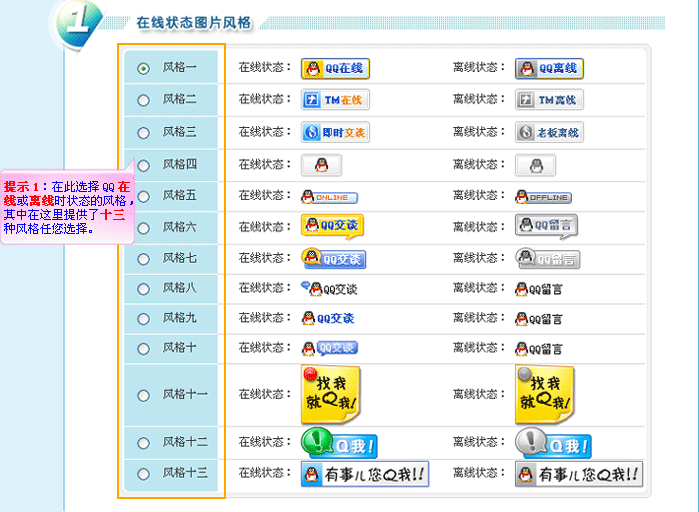Click the yellow 找我就Q我 online sticky note
The image size is (699, 512).
[331, 395]
